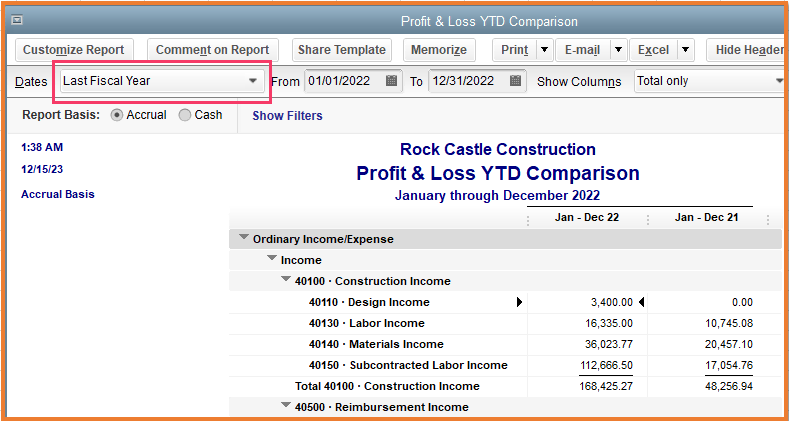Click diamond arrow left of Design Income amount

click(x=520, y=302)
